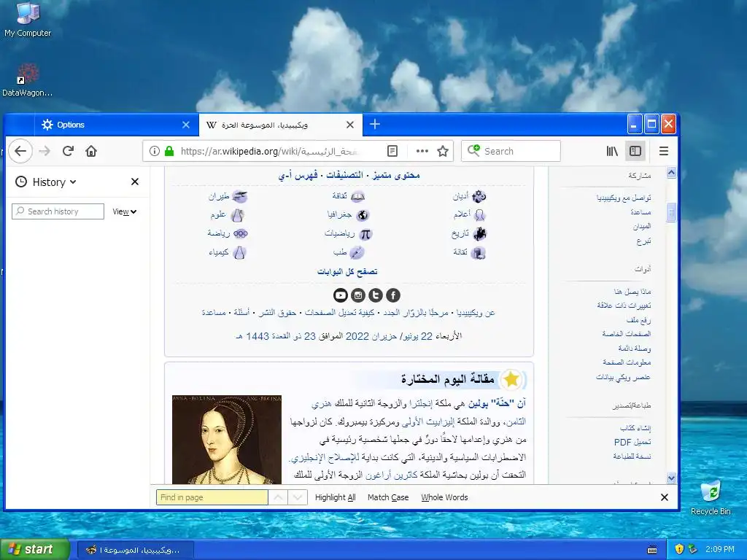Click the featured article gold star icon

511,379
